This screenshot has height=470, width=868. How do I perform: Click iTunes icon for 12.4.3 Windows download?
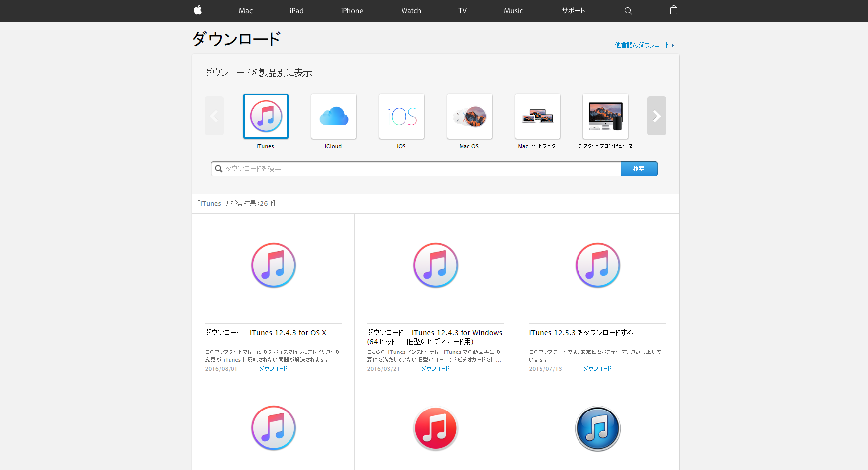pos(436,265)
